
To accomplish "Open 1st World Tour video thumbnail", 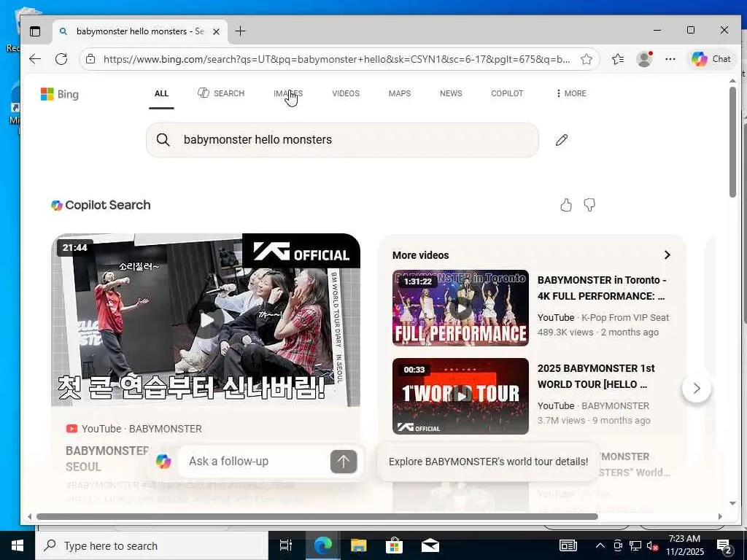I will [460, 396].
